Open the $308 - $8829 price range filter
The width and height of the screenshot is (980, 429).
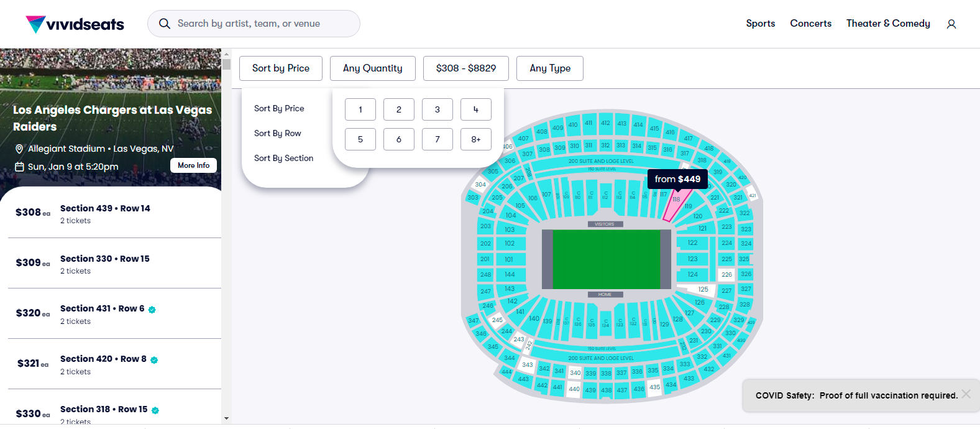(x=465, y=68)
